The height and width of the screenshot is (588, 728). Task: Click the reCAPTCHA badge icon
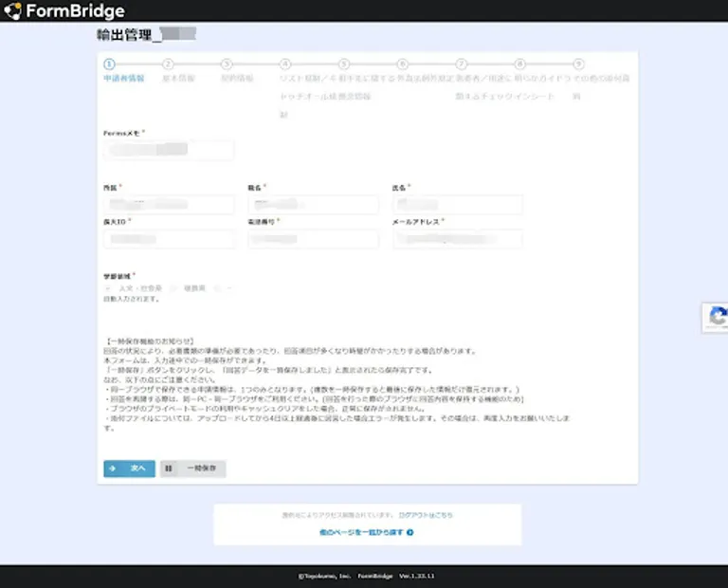click(x=717, y=318)
